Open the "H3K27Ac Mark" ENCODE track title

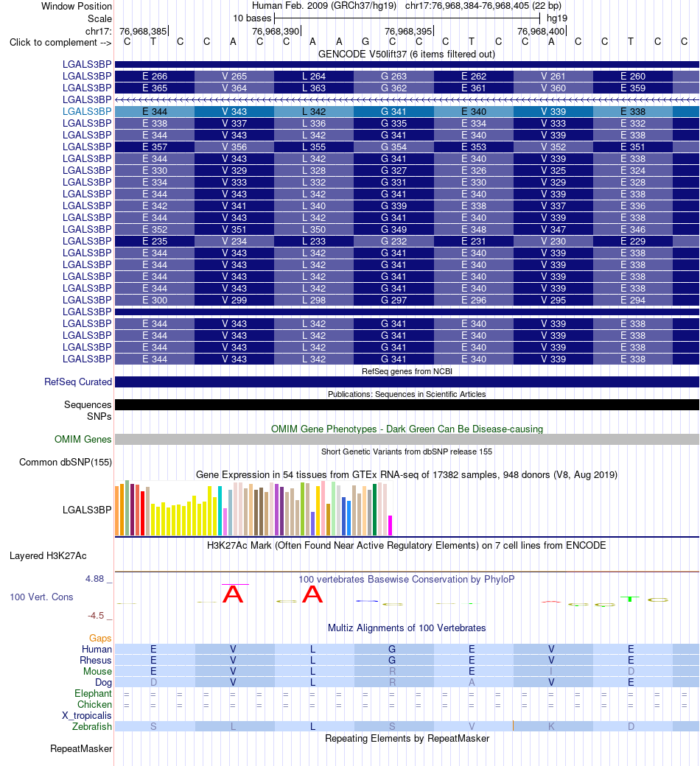coord(407,546)
